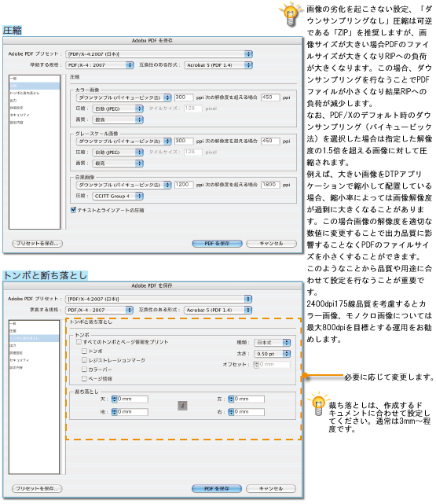Open Acrobat 5 compatibility dropdown in upper dialog
The image size is (436, 504).
218,65
